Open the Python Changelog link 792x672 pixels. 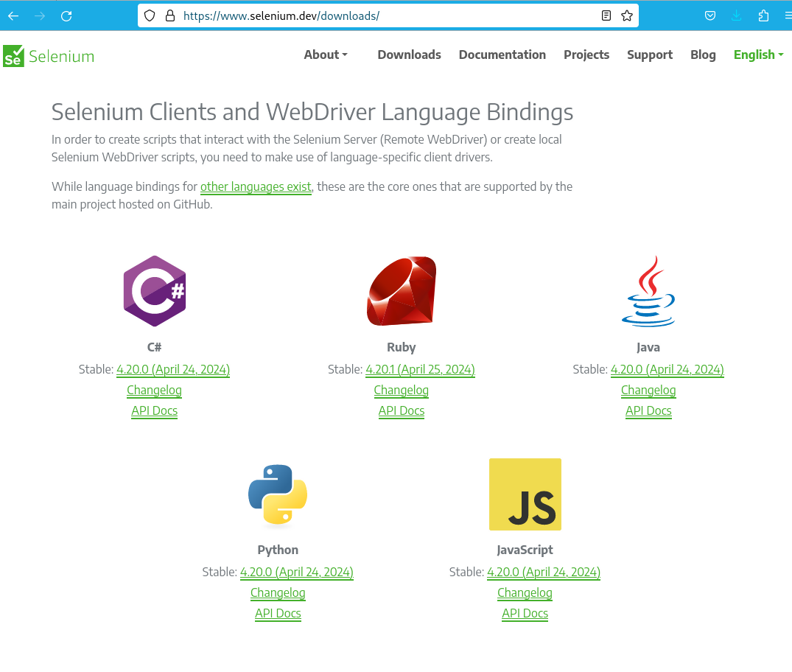click(x=278, y=593)
